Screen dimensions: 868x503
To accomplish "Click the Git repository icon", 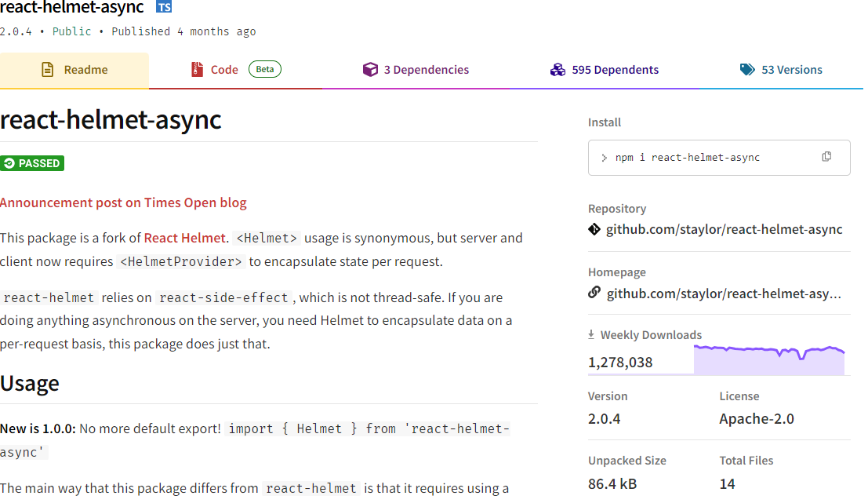I will pyautogui.click(x=594, y=229).
